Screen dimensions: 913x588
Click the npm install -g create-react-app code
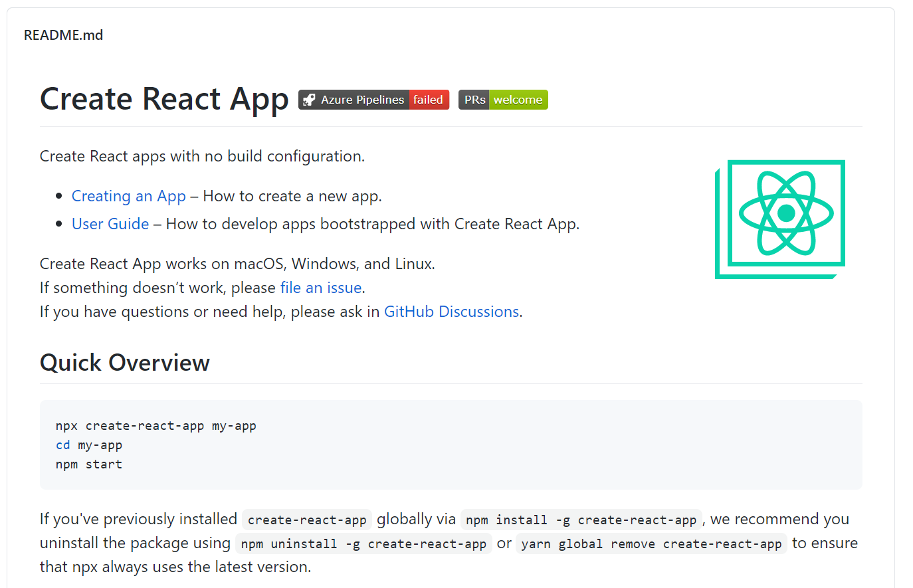point(581,520)
